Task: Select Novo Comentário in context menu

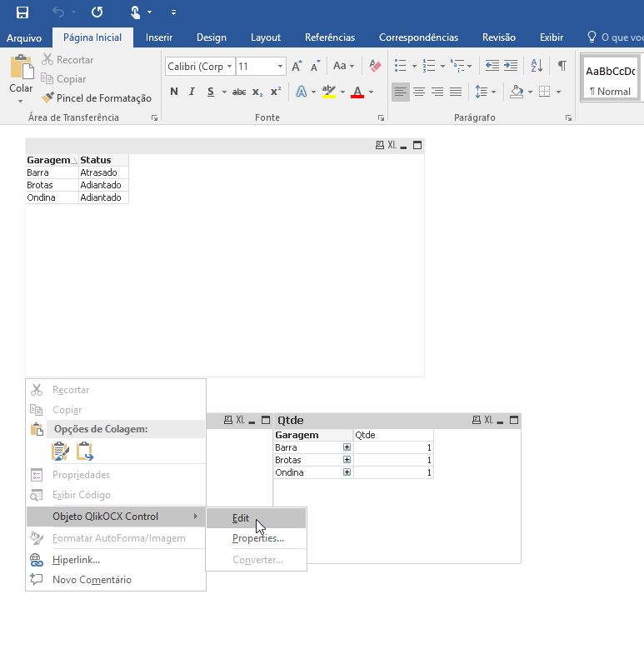Action: (116, 580)
